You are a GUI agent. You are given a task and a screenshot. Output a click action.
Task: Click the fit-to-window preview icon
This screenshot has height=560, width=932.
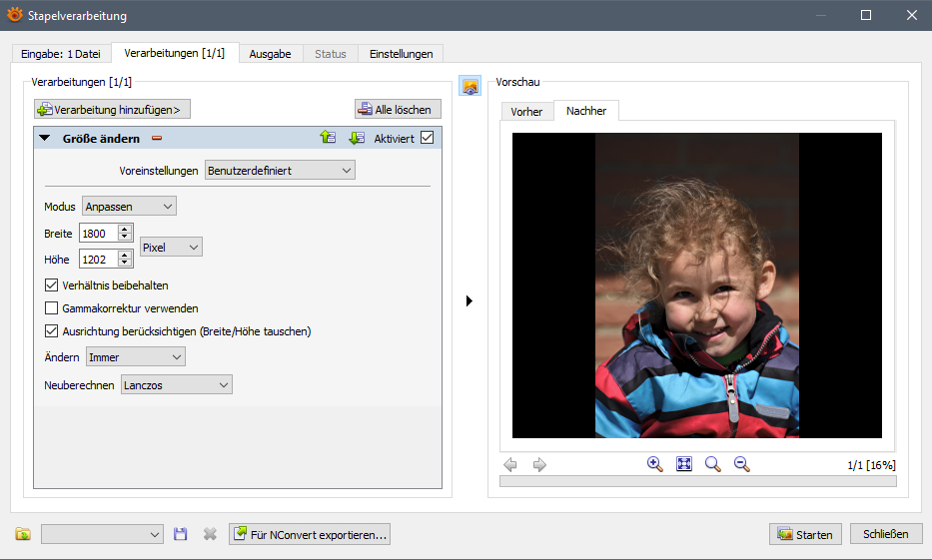684,464
